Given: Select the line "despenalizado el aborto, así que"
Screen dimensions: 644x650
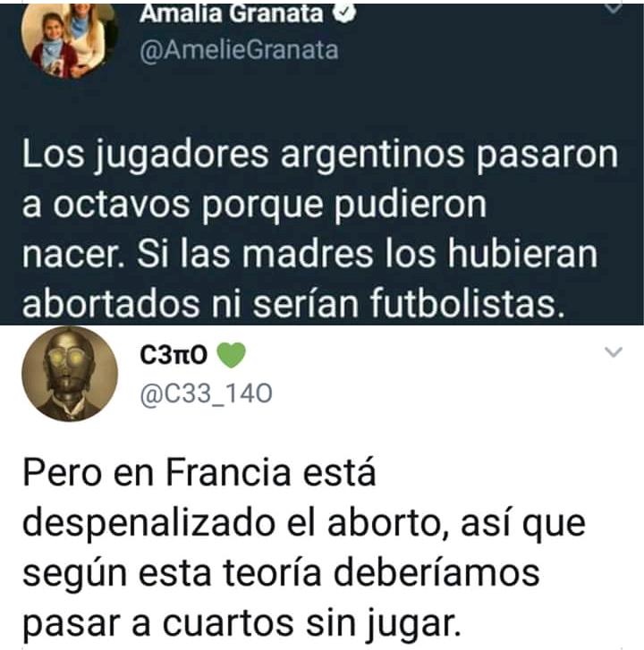Looking at the screenshot, I should [304, 524].
